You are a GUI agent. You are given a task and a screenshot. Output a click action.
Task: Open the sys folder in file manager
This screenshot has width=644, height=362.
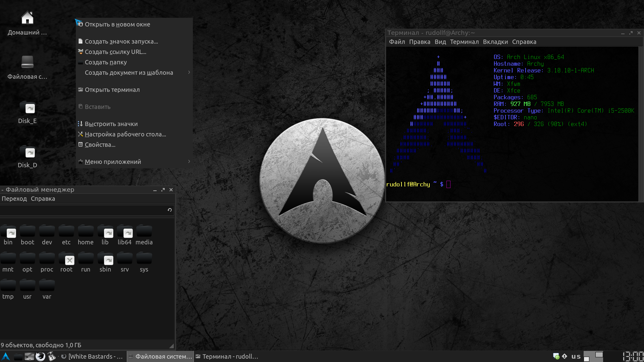coord(144,263)
